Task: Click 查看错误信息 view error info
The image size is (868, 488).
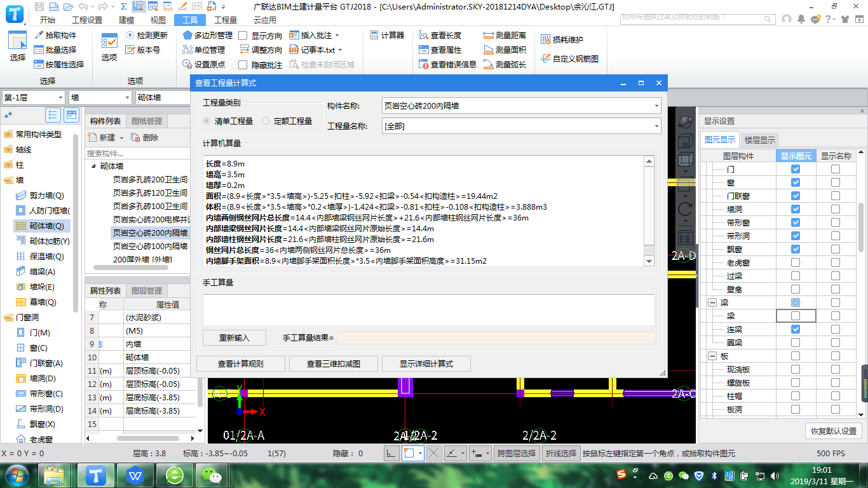Action: tap(448, 64)
